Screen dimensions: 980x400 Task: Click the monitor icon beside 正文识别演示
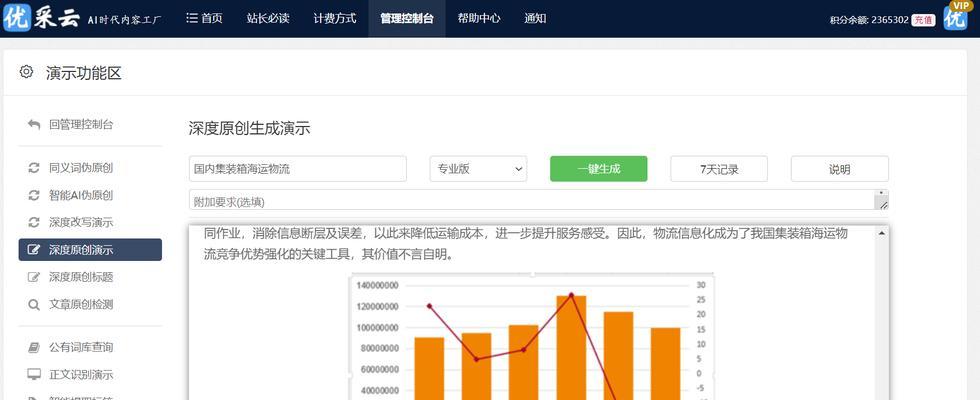click(x=34, y=375)
